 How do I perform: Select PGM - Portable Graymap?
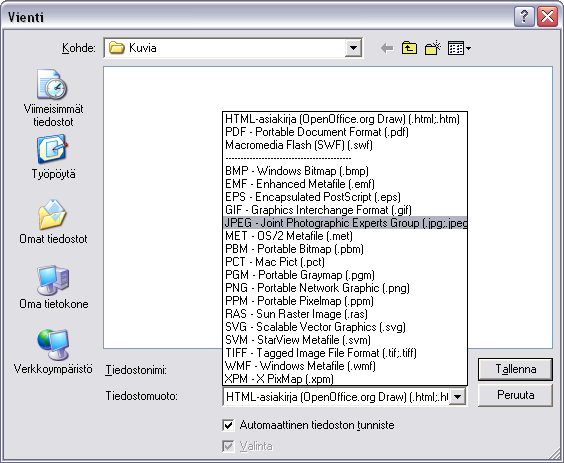coord(345,275)
